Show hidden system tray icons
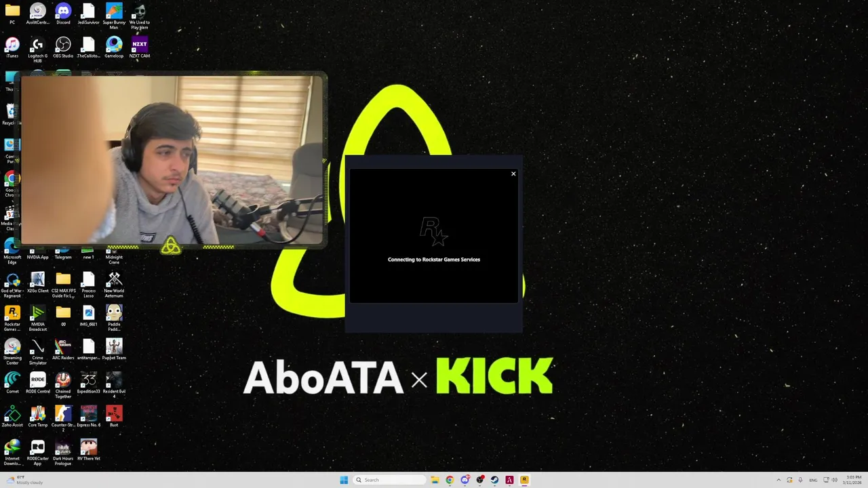This screenshot has height=488, width=868. (x=778, y=480)
